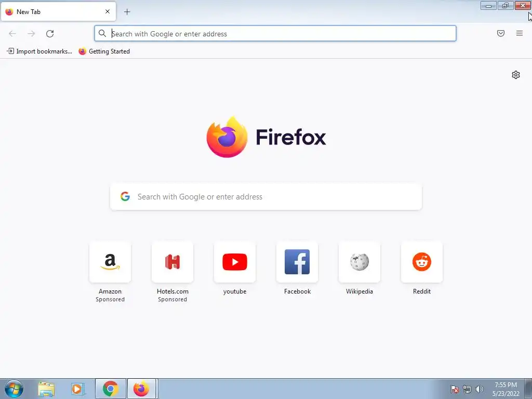Screen dimensions: 532x399
Task: Open network status tray icon
Action: coord(467,389)
